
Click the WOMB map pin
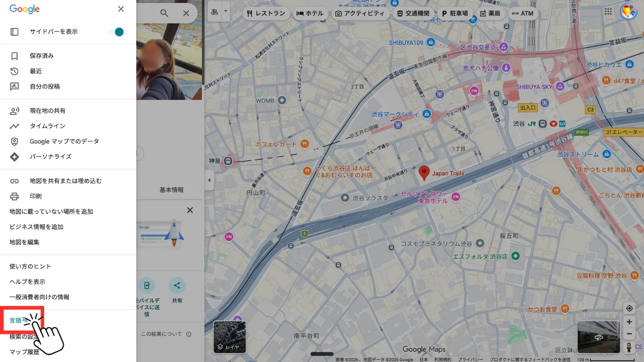point(282,100)
